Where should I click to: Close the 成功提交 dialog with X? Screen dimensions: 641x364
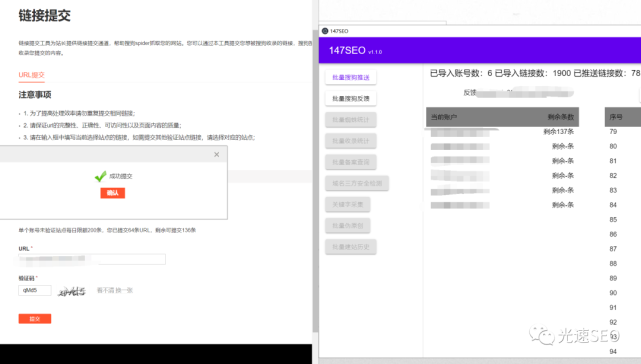click(217, 155)
